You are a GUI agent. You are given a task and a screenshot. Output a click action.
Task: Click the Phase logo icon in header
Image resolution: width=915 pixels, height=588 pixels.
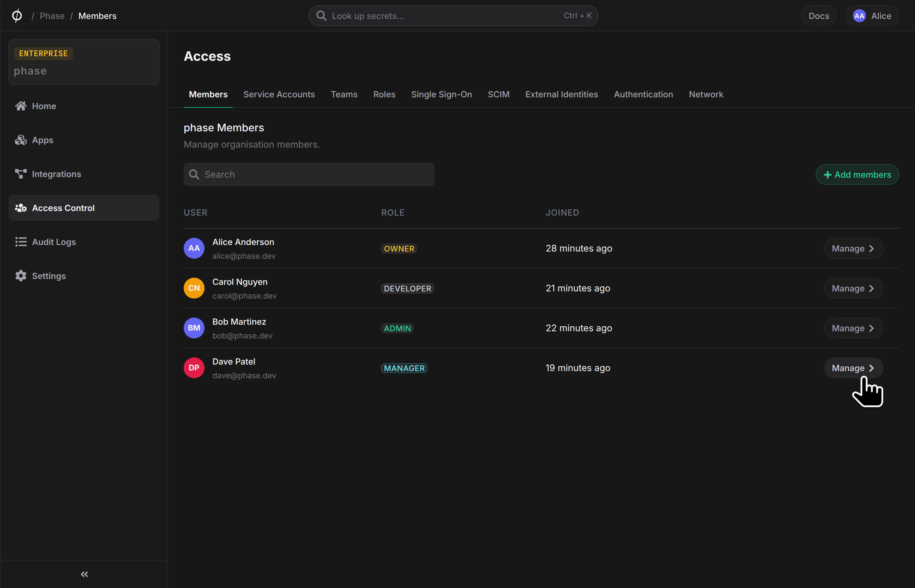17,16
